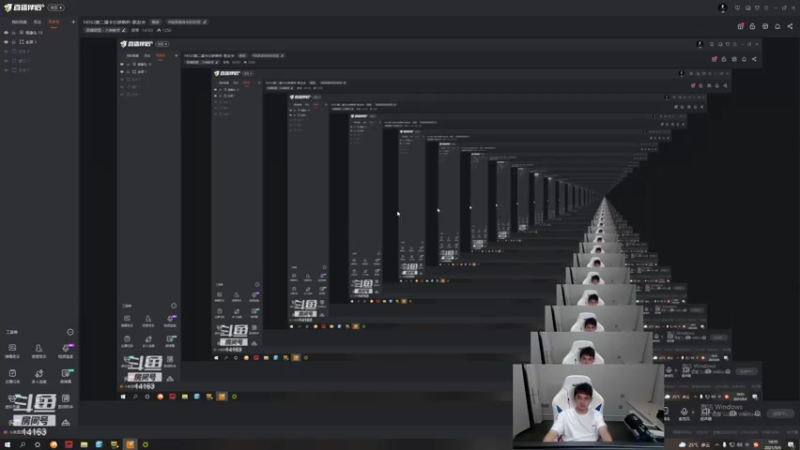
Task: Open toolbox settings via the circle icon
Action: 70,332
